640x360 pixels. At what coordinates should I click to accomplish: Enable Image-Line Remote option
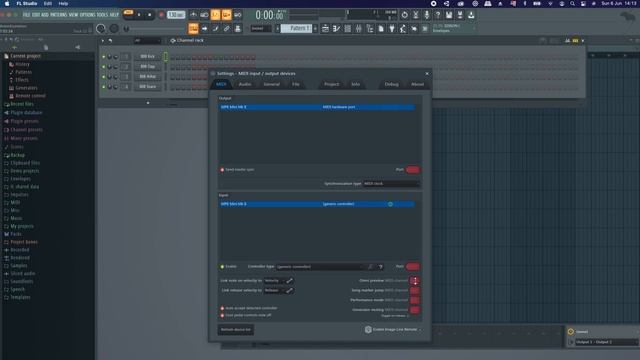click(392, 329)
